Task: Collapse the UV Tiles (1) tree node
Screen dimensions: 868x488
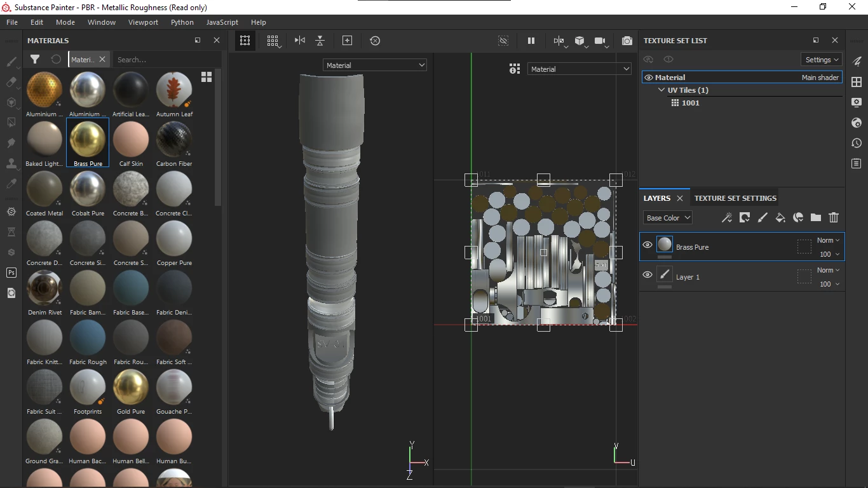Action: (661, 90)
